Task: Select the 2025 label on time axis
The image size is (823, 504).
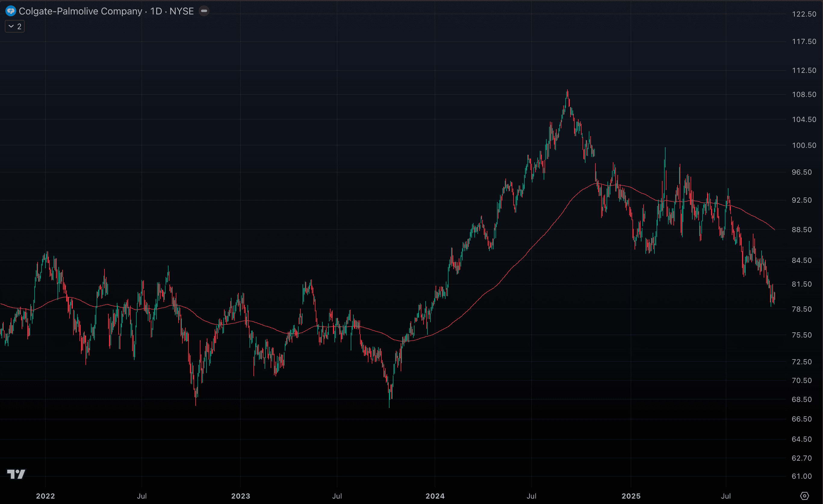Action: [632, 496]
